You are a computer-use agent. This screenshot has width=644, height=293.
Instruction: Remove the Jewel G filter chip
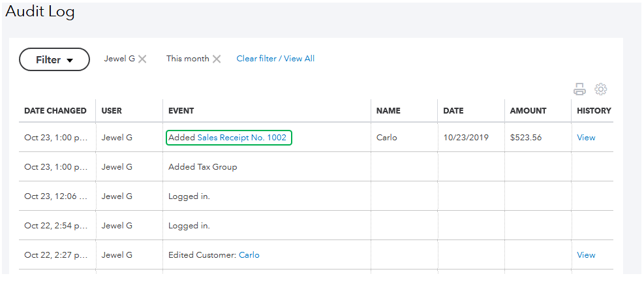142,59
